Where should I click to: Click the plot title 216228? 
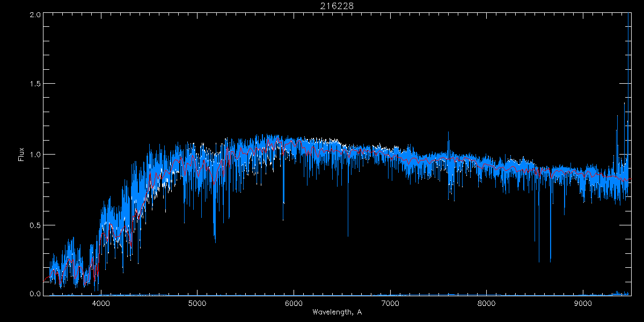pyautogui.click(x=337, y=5)
